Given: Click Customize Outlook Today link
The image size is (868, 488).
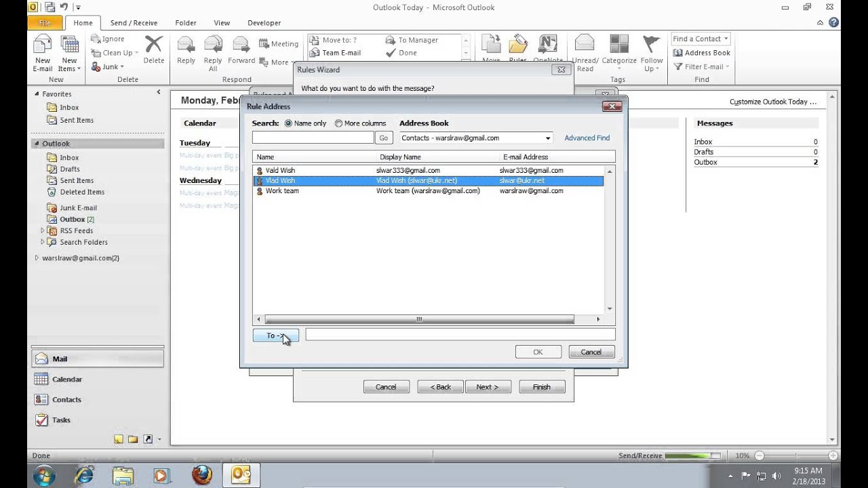Looking at the screenshot, I should [773, 102].
